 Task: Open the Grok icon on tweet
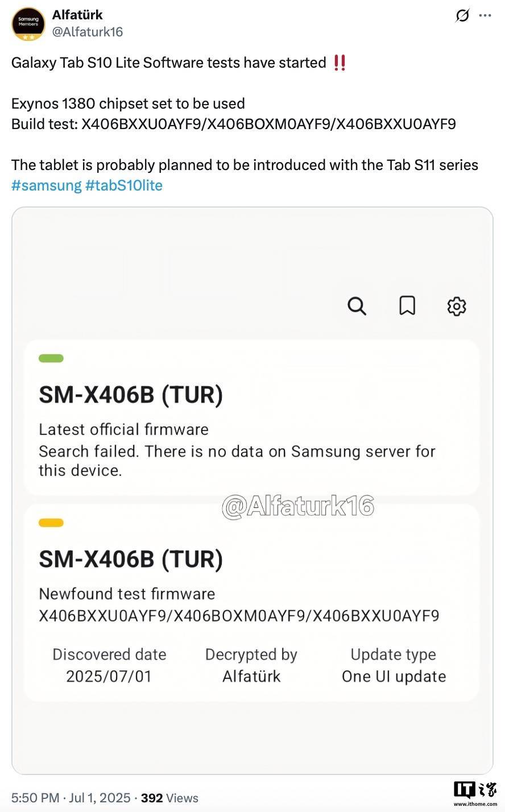tap(462, 16)
